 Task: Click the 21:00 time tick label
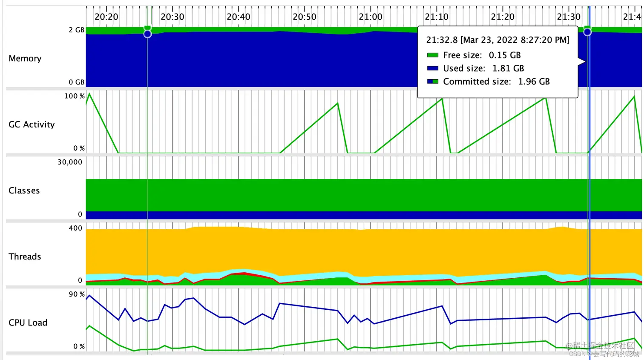371,17
